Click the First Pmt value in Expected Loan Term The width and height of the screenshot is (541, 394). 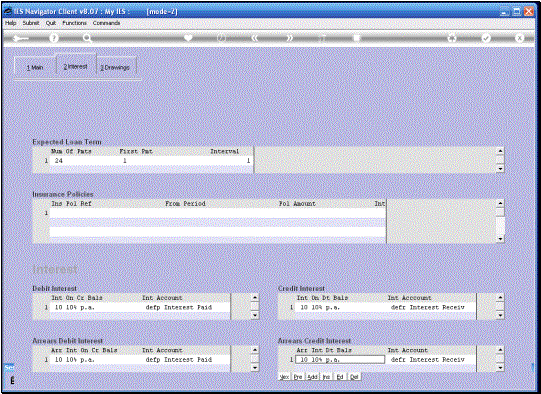coord(125,160)
